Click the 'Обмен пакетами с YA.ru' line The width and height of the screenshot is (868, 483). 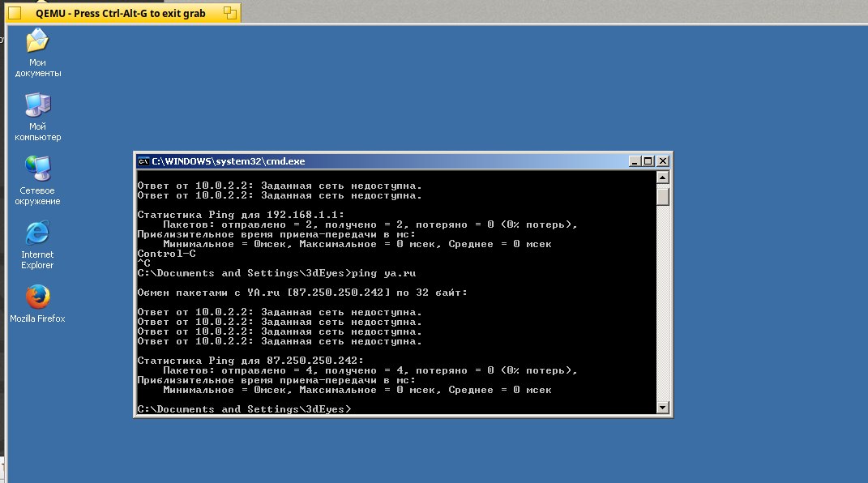coord(302,293)
